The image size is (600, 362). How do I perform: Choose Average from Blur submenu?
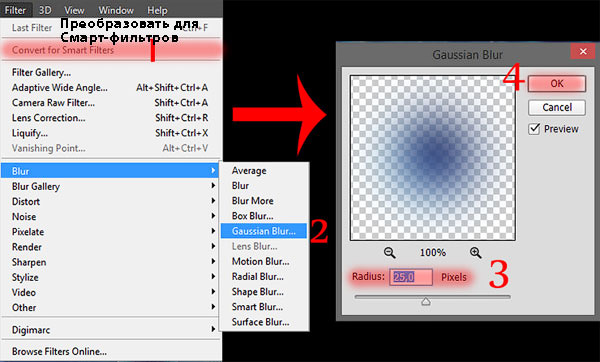coord(264,171)
